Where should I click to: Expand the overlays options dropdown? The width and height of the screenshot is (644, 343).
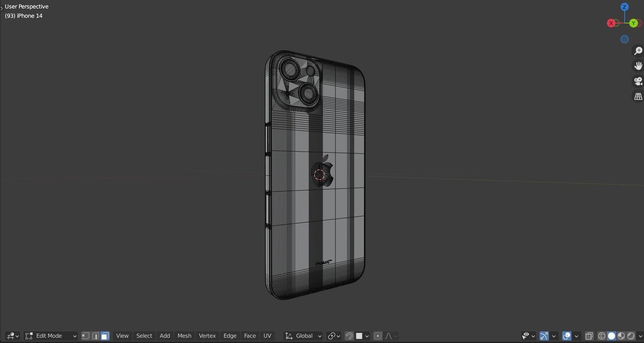(x=577, y=336)
